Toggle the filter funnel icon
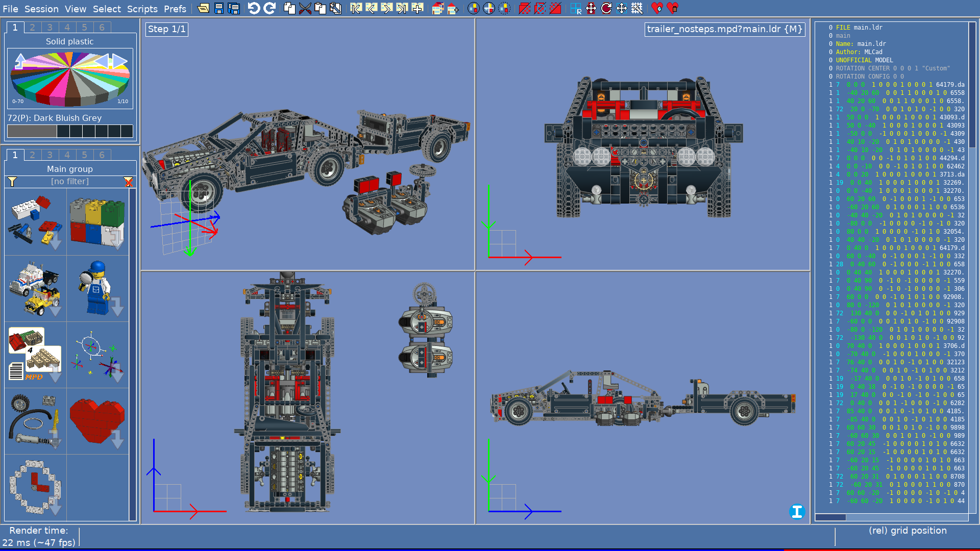Screen dimensions: 980x551 12,182
